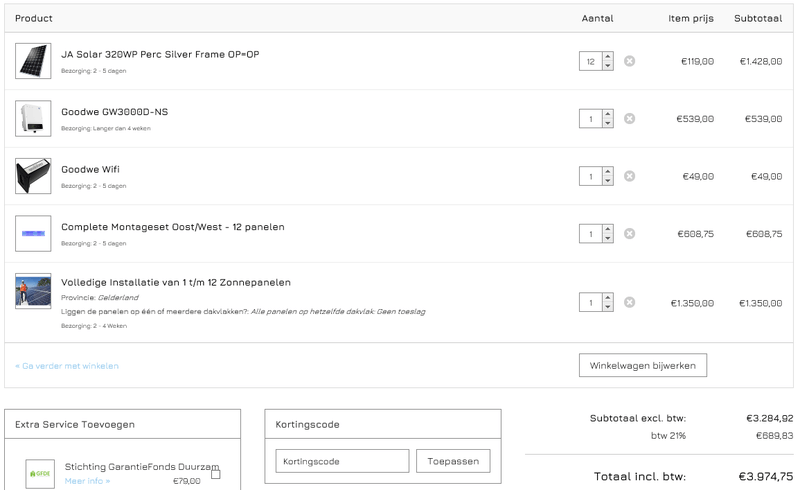This screenshot has height=490, width=800.
Task: Increase quantity of JA Solar 320WP
Action: click(x=608, y=57)
